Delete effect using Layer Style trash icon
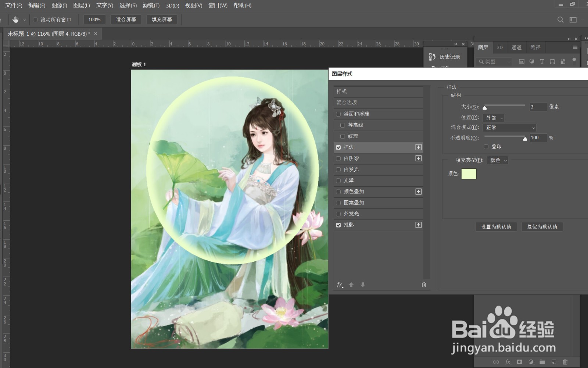 tap(424, 285)
